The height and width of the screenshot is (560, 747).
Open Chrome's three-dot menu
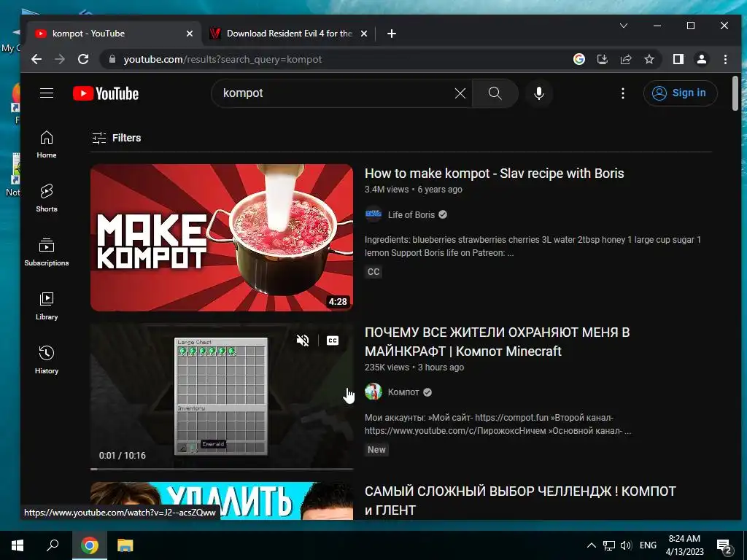coord(725,59)
